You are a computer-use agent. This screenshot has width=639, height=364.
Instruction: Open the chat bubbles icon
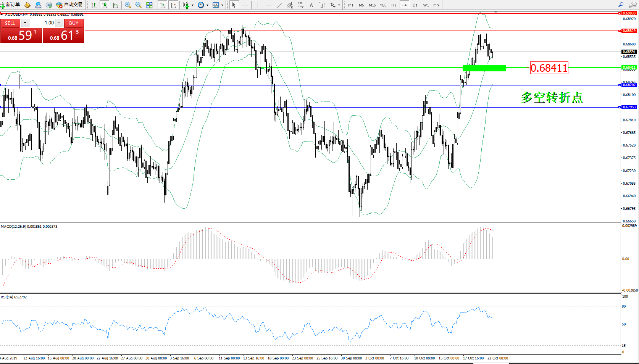632,5
